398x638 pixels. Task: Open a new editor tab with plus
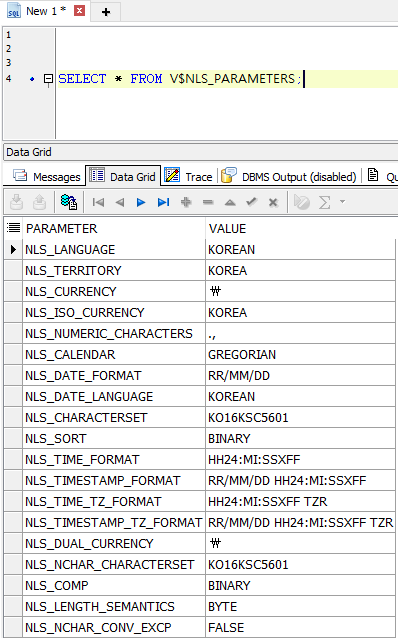click(x=106, y=12)
